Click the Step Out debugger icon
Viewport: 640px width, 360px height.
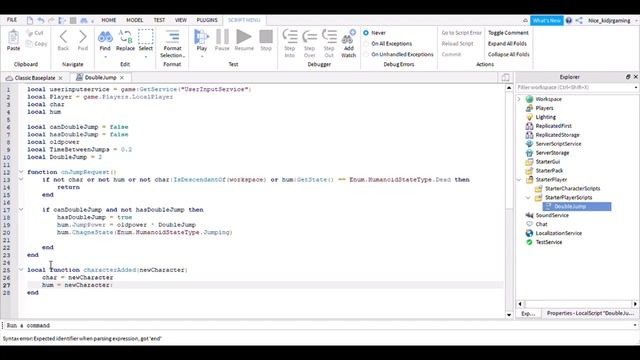[x=329, y=37]
